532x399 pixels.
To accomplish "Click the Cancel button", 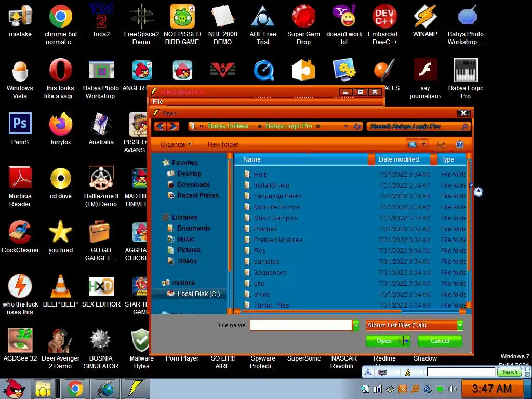I will click(440, 341).
